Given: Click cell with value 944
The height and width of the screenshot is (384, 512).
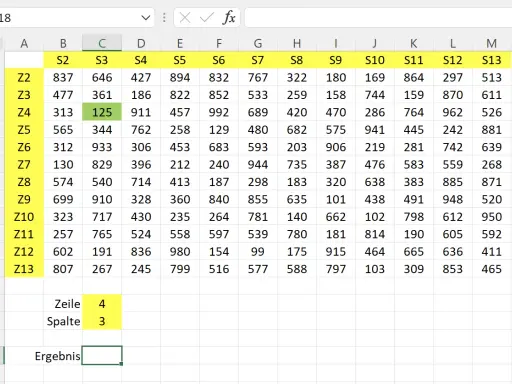Looking at the screenshot, I should 258,164.
